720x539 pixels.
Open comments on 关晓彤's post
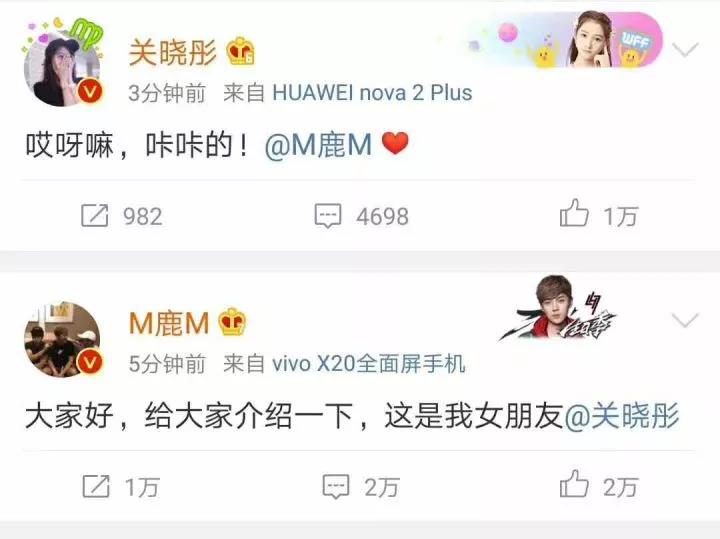pos(328,216)
